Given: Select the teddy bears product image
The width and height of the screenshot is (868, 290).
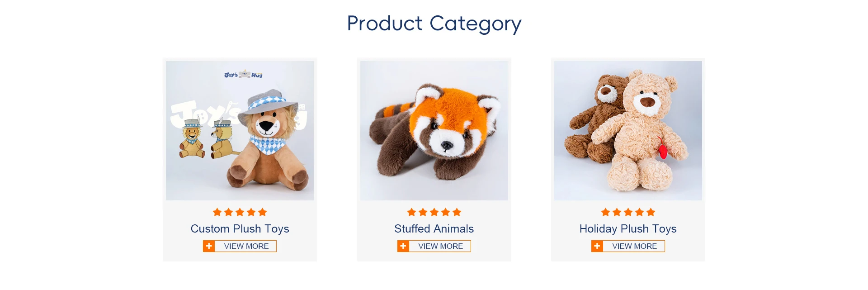Looking at the screenshot, I should tap(628, 131).
